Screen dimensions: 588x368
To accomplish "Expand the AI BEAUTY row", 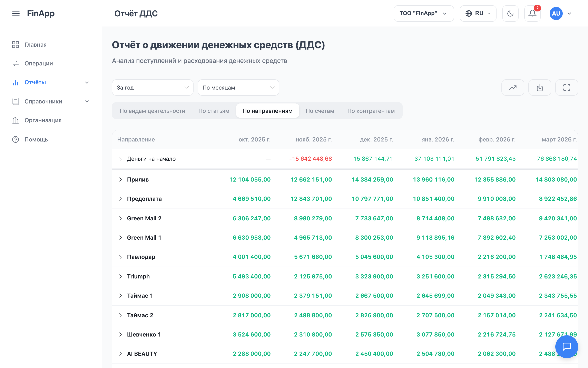I will pos(120,354).
